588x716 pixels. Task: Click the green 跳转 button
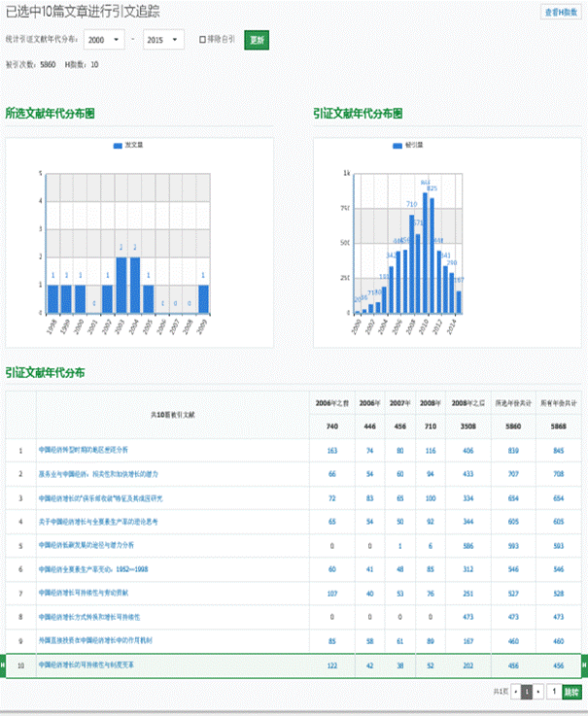click(571, 692)
